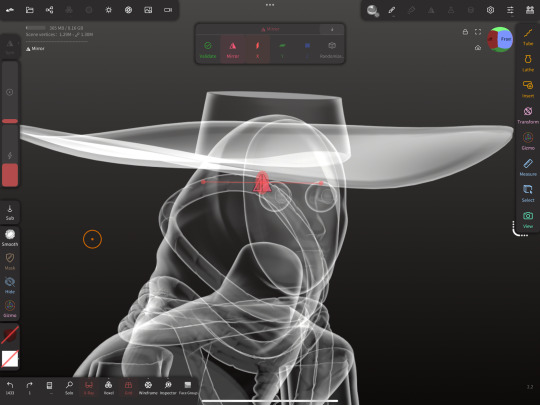Open the Scene hierarchy menu
The image size is (540, 405).
[49, 10]
